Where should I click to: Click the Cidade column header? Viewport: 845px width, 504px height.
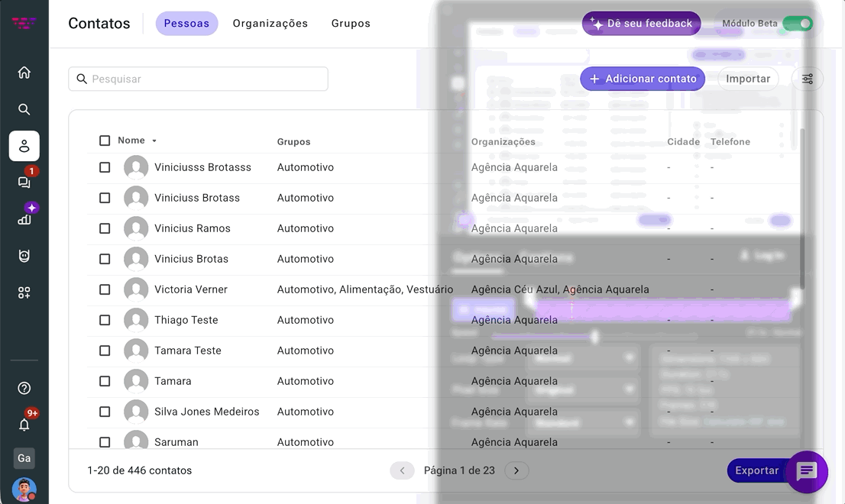[x=683, y=141]
